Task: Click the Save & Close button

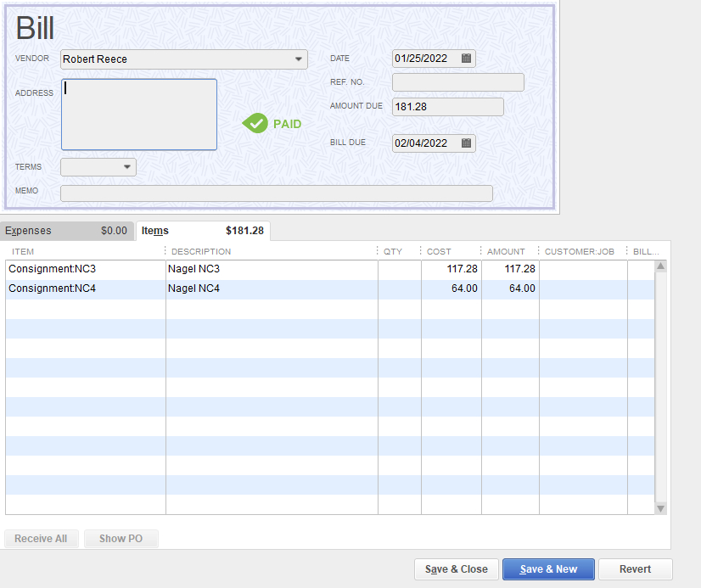Action: [x=456, y=569]
